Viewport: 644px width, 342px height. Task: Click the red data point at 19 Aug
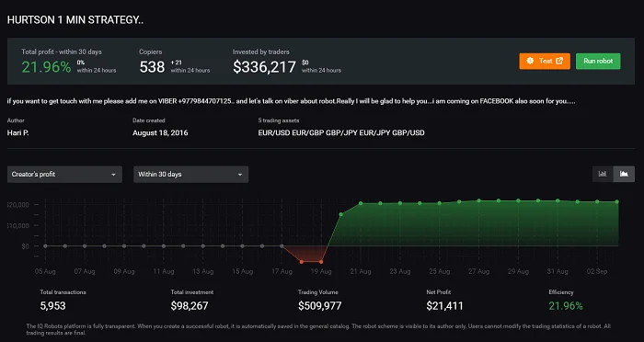pyautogui.click(x=321, y=261)
